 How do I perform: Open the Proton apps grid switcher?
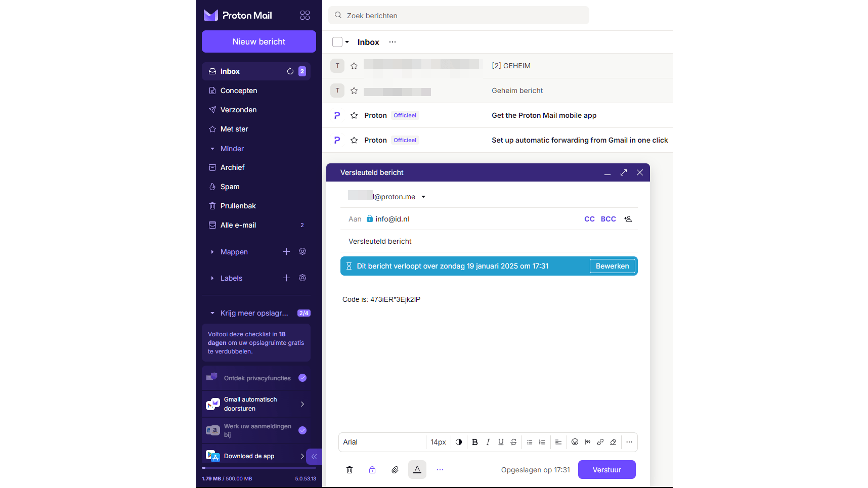coord(305,15)
